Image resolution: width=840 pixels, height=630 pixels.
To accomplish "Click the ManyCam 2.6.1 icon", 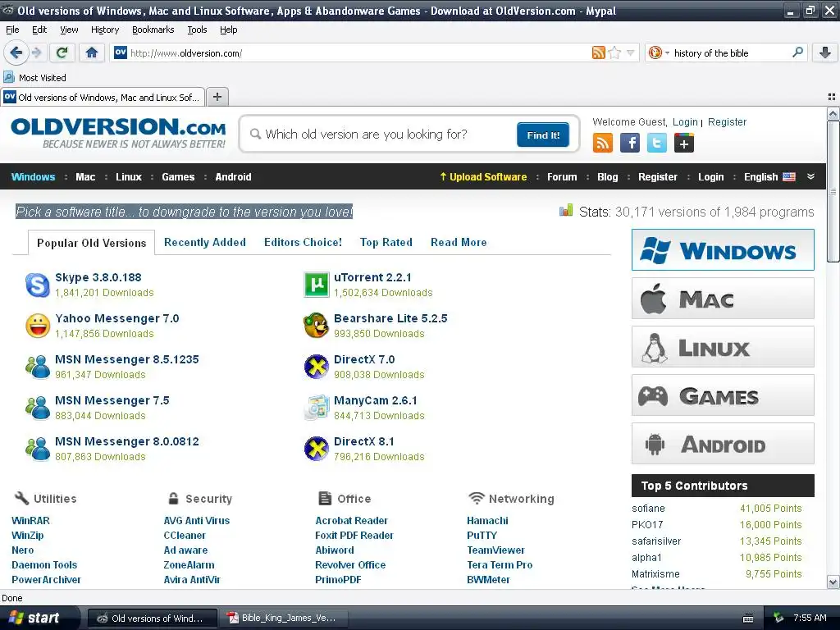I will tap(316, 408).
